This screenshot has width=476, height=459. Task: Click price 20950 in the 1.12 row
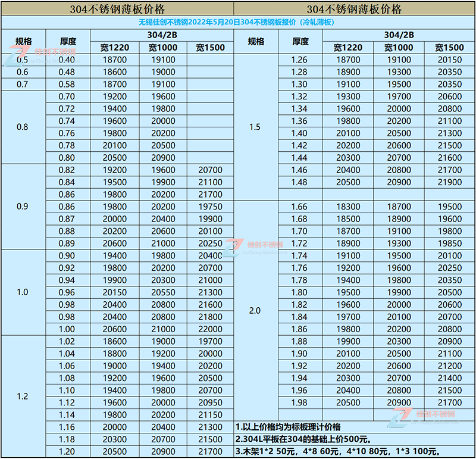point(211,402)
